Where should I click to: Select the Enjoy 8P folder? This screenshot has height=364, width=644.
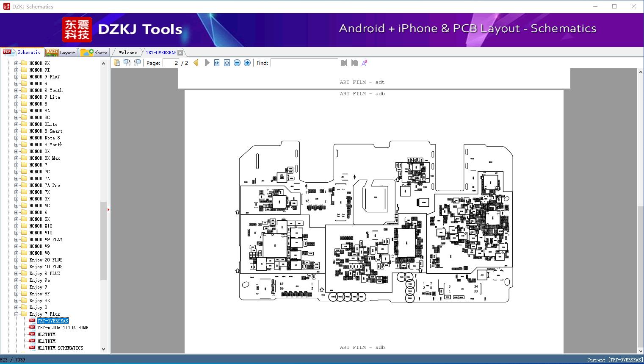coord(39,294)
